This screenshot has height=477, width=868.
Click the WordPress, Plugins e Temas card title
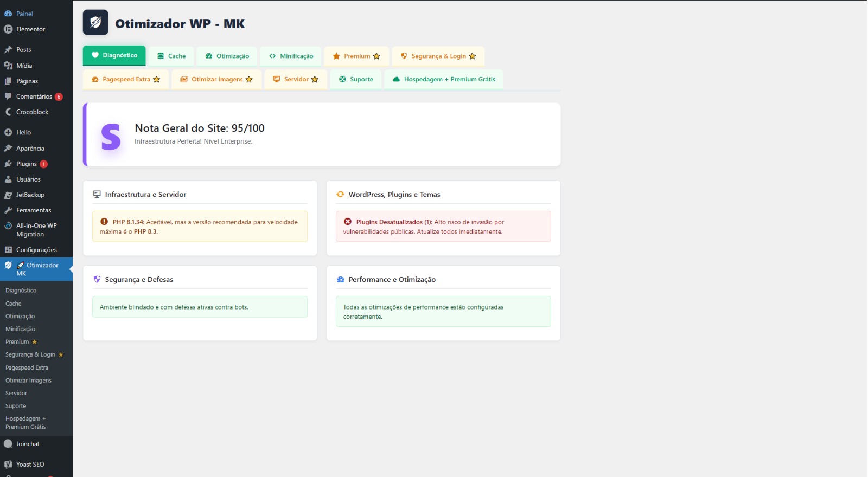(x=394, y=194)
